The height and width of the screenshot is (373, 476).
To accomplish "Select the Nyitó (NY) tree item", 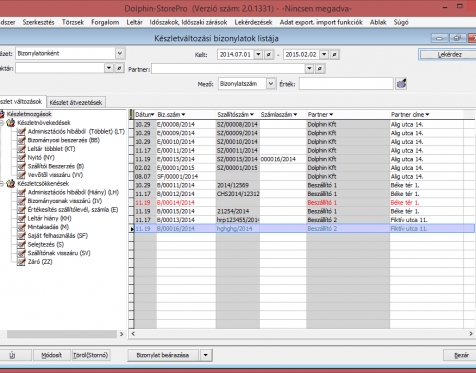I will (x=41, y=157).
